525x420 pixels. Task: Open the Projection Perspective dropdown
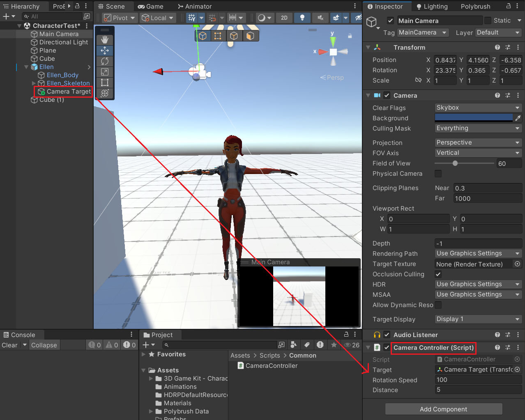pyautogui.click(x=478, y=142)
